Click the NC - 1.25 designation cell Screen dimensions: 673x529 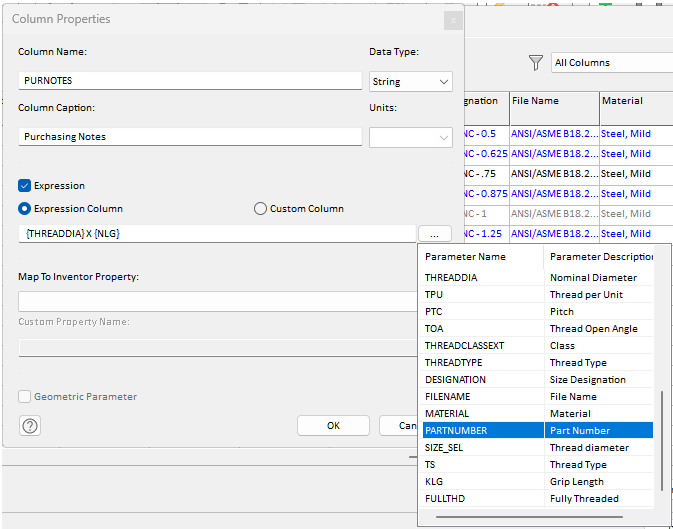486,234
